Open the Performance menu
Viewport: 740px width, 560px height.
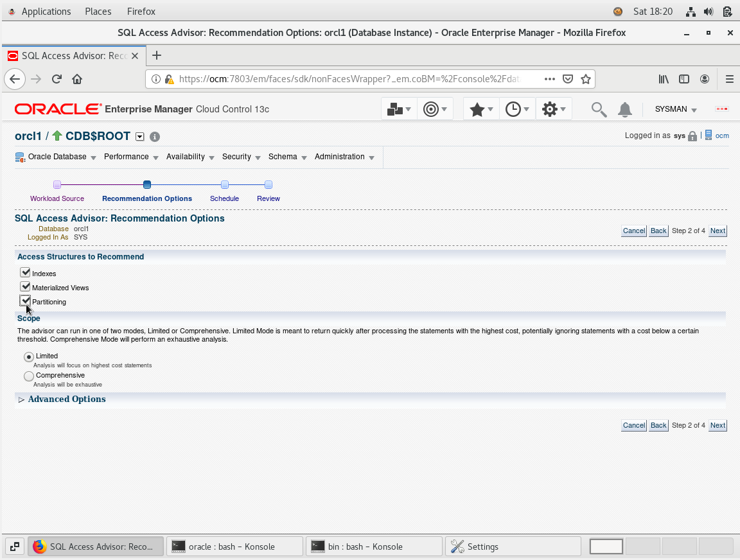coord(131,157)
